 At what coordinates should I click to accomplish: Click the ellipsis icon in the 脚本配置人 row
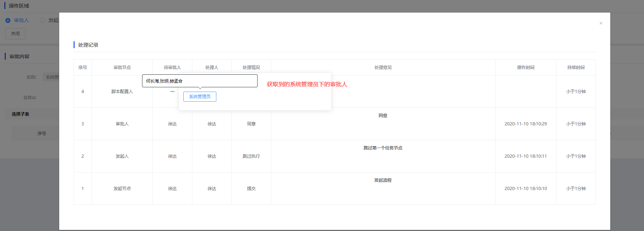(x=172, y=92)
